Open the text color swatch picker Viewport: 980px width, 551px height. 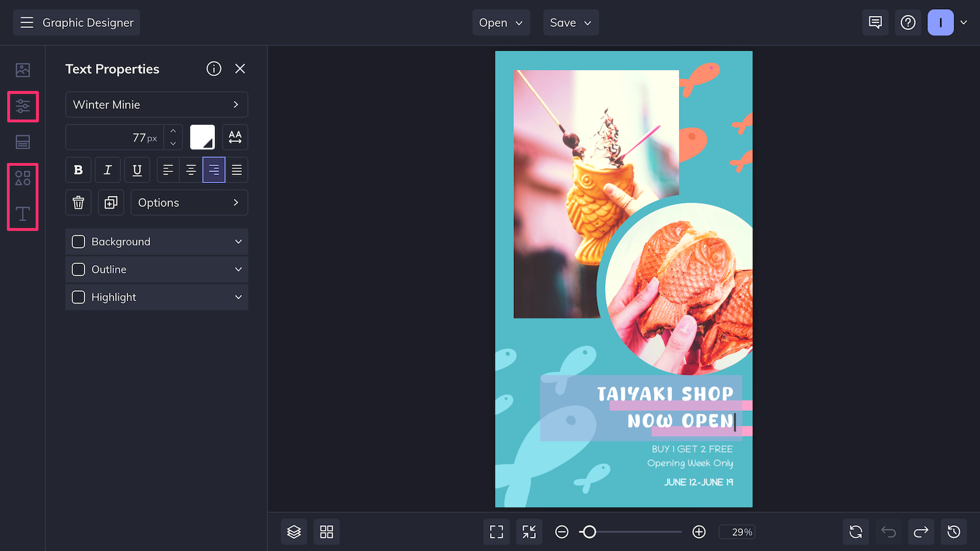(x=202, y=137)
